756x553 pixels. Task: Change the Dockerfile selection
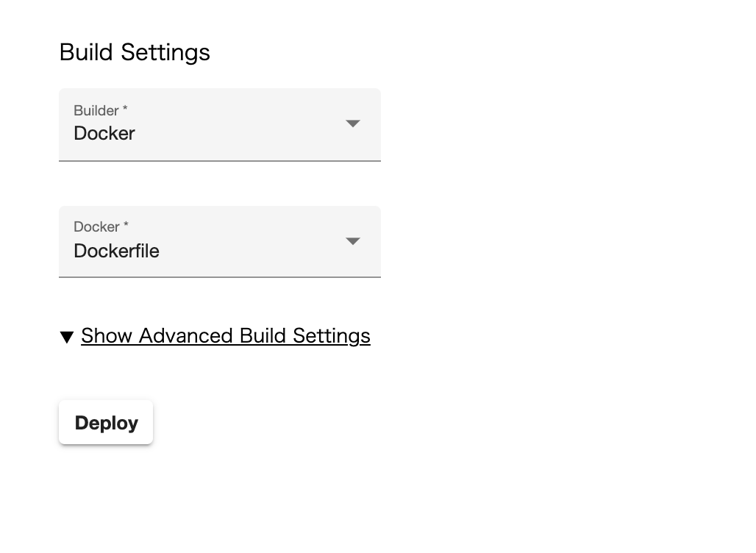coord(219,241)
